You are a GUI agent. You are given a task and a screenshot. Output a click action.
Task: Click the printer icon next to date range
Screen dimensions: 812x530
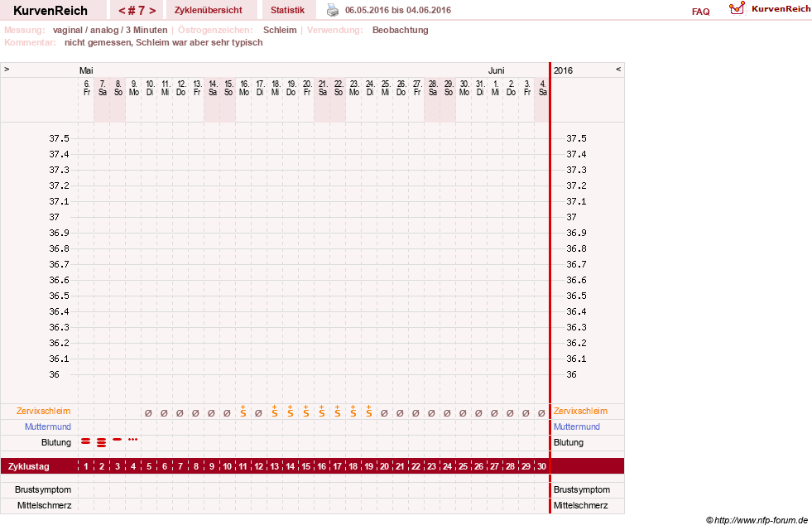pos(333,10)
